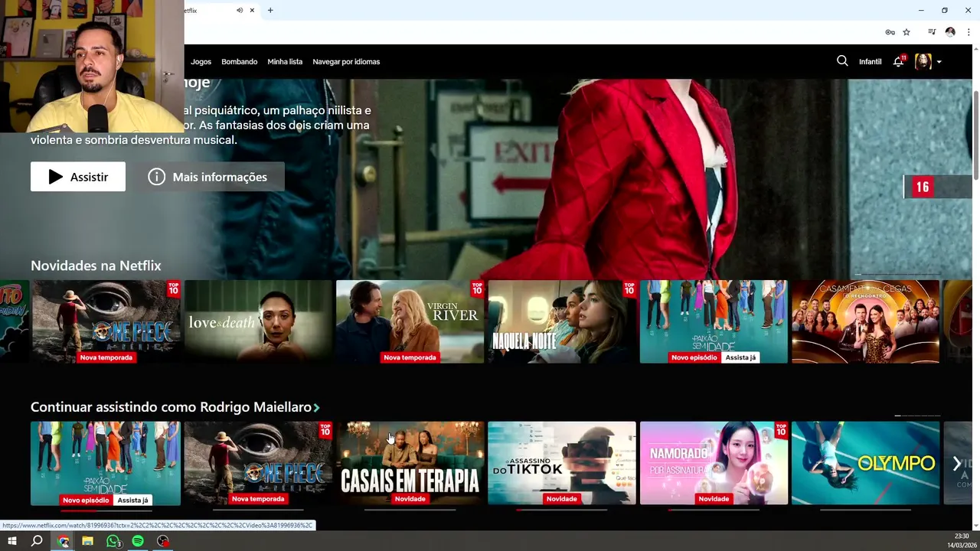Open Casamento às Cegas reunion thumbnail

coord(865,321)
